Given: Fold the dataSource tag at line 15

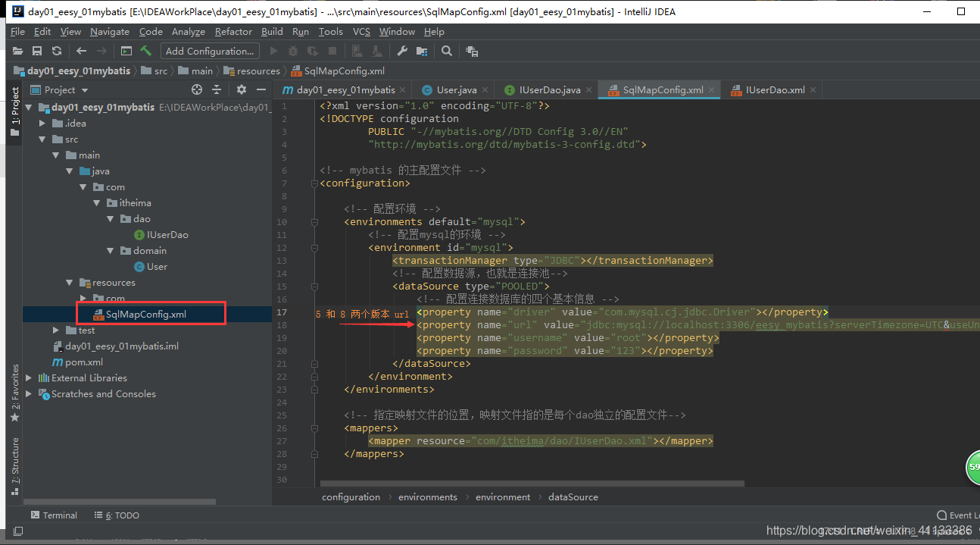Looking at the screenshot, I should [314, 287].
